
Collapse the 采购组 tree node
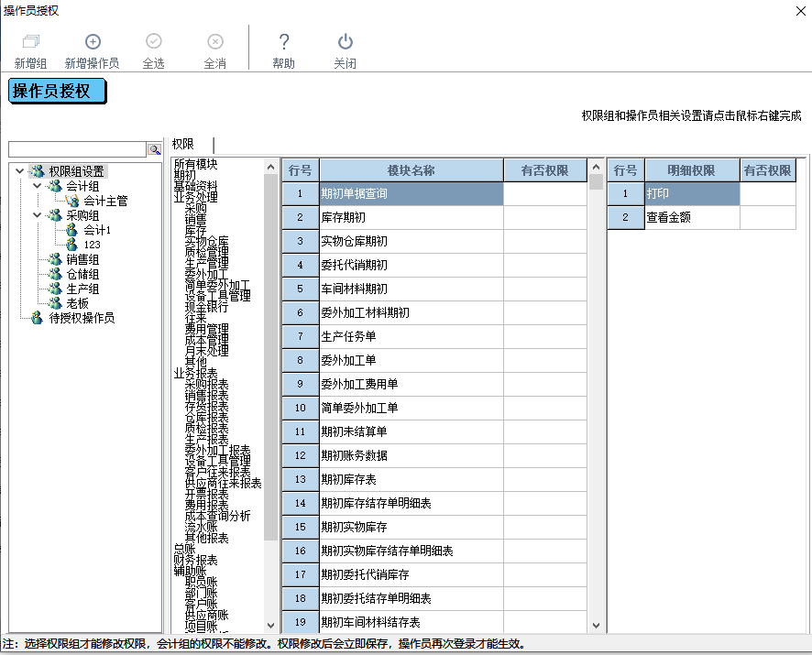(x=37, y=215)
